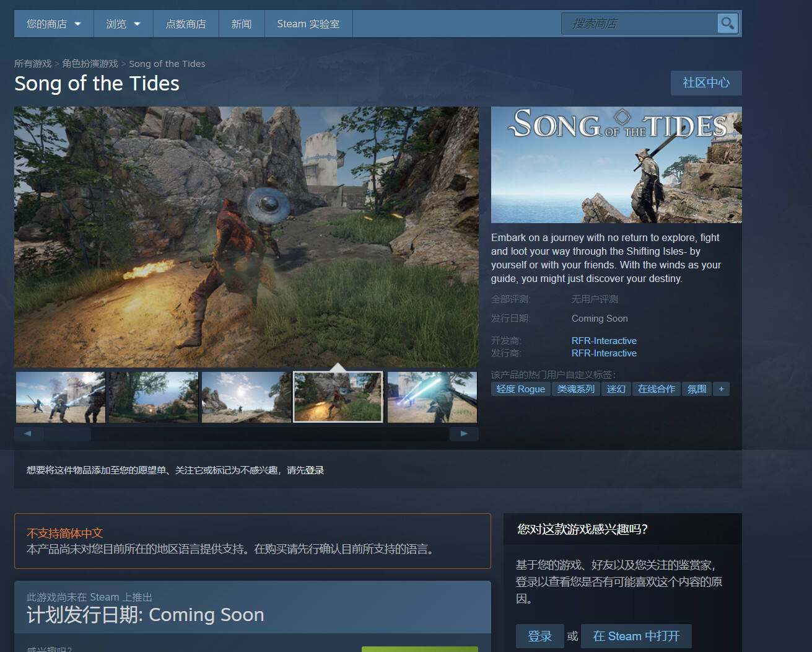Click the Song of the Tides breadcrumb

[x=167, y=64]
